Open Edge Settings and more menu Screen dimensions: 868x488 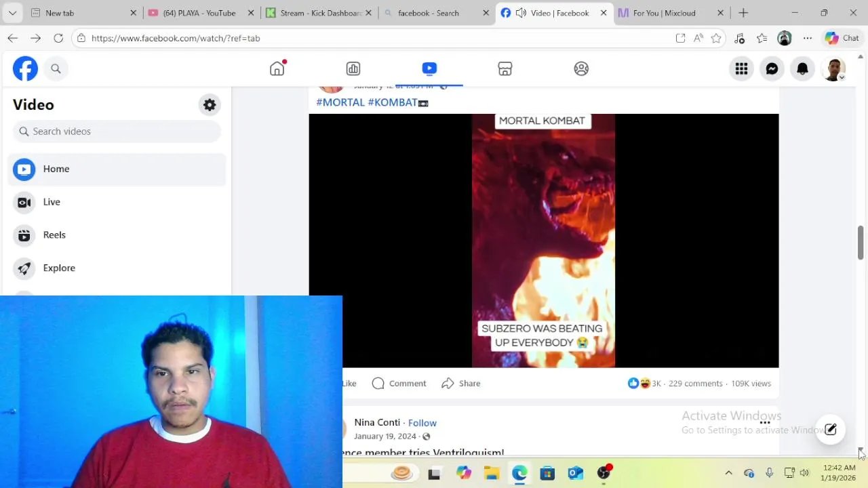click(x=807, y=38)
